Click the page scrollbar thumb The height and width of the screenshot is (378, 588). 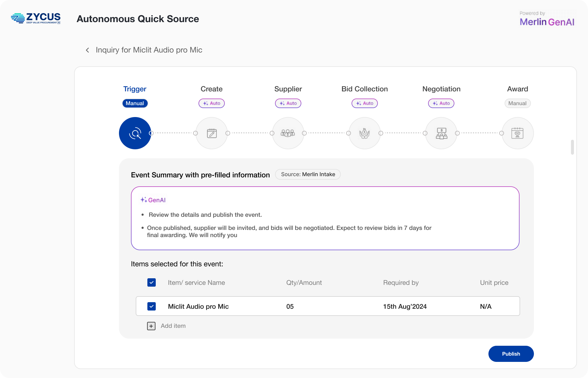(x=572, y=147)
